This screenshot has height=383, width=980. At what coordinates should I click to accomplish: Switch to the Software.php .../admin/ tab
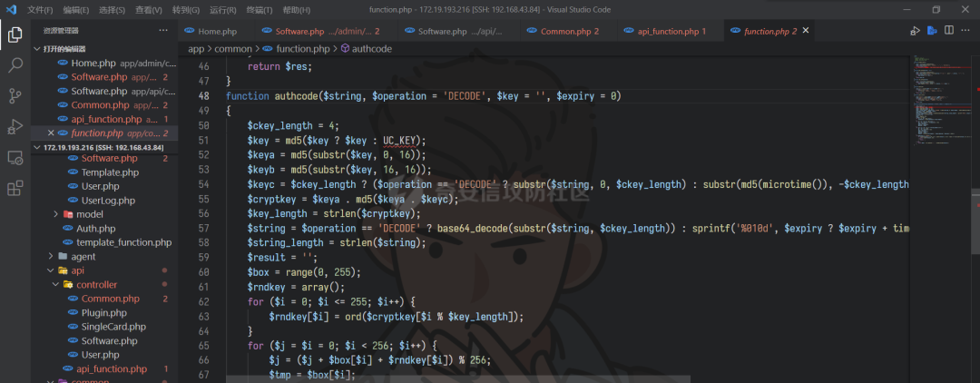pyautogui.click(x=328, y=31)
